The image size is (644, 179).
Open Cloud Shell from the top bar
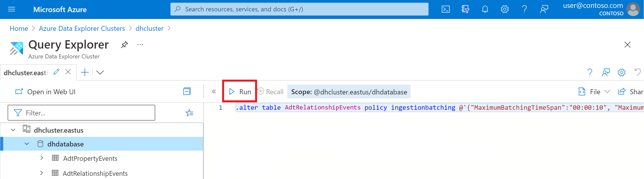pyautogui.click(x=445, y=10)
